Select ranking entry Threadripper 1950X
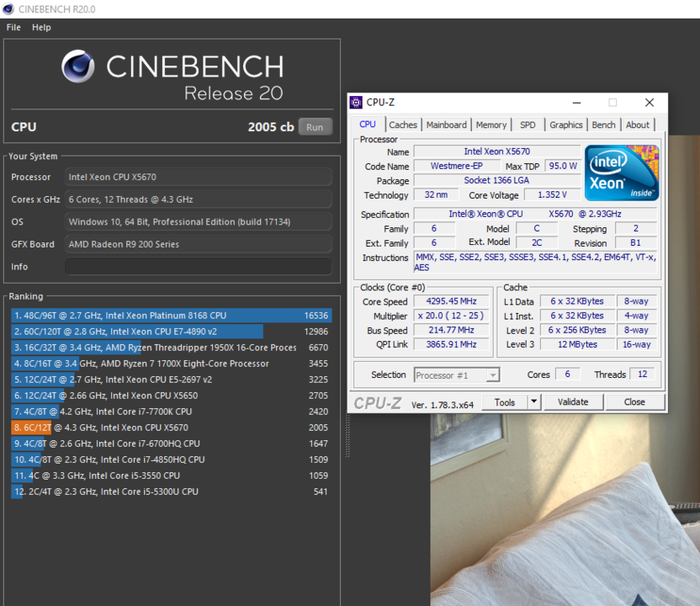Image resolution: width=700 pixels, height=606 pixels. [x=172, y=348]
